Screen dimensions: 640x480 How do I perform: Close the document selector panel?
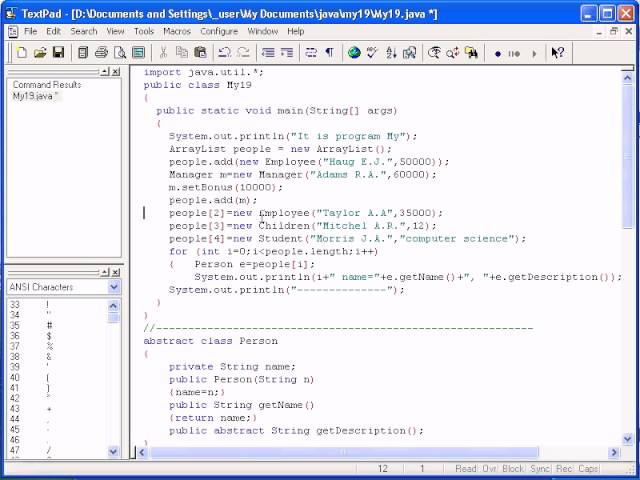pyautogui.click(x=116, y=72)
